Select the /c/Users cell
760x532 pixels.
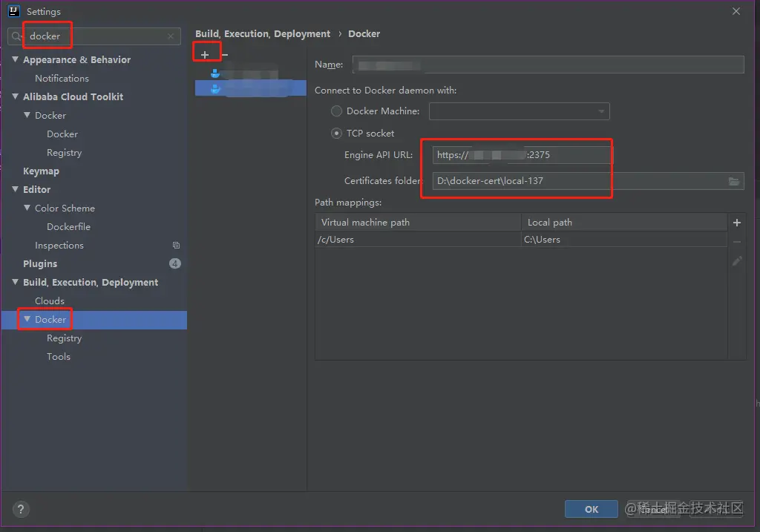click(x=419, y=240)
